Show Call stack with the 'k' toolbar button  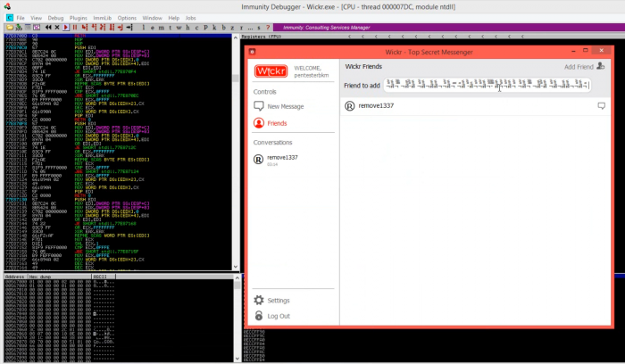pos(214,28)
